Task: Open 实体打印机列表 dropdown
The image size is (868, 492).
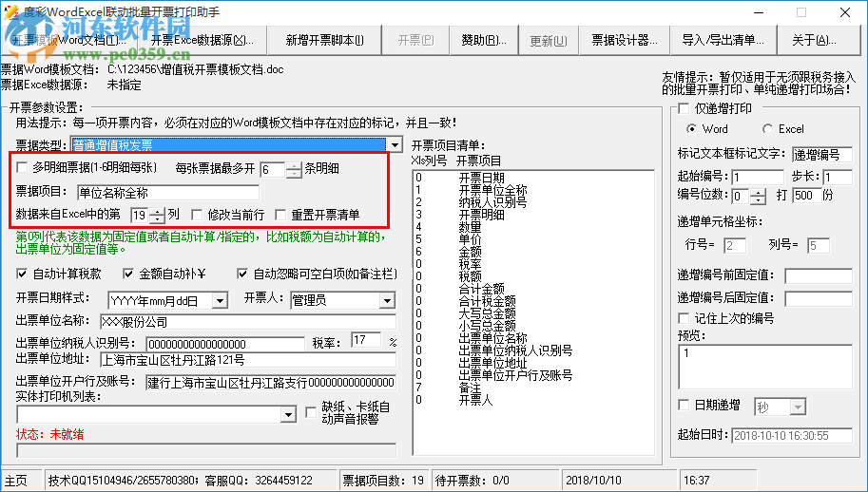Action: point(288,415)
